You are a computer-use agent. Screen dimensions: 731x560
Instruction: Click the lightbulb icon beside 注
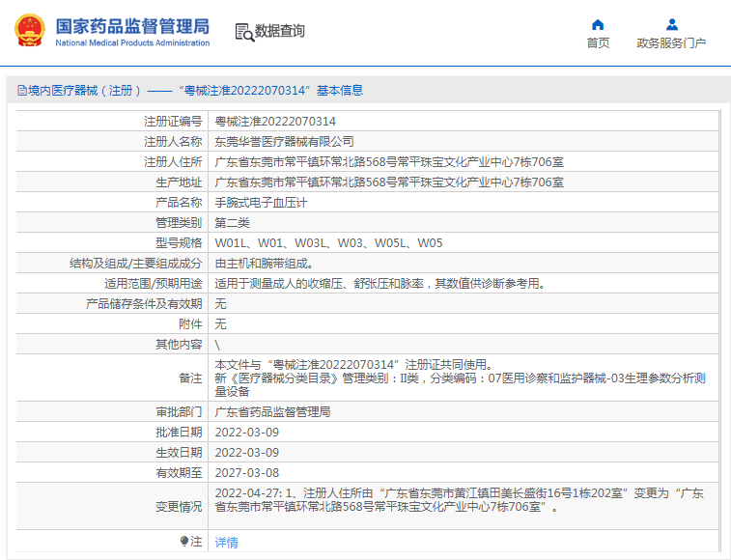tap(184, 541)
